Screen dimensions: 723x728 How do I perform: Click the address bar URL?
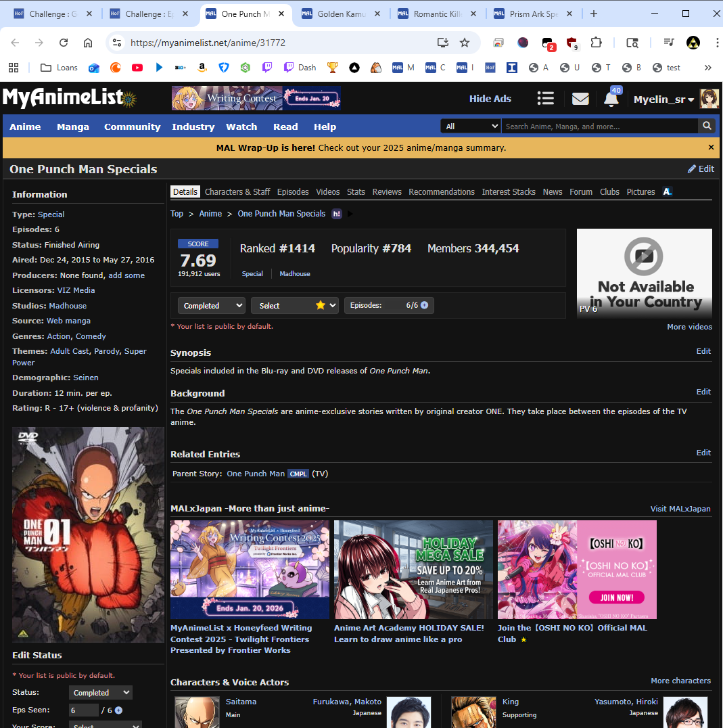point(208,43)
